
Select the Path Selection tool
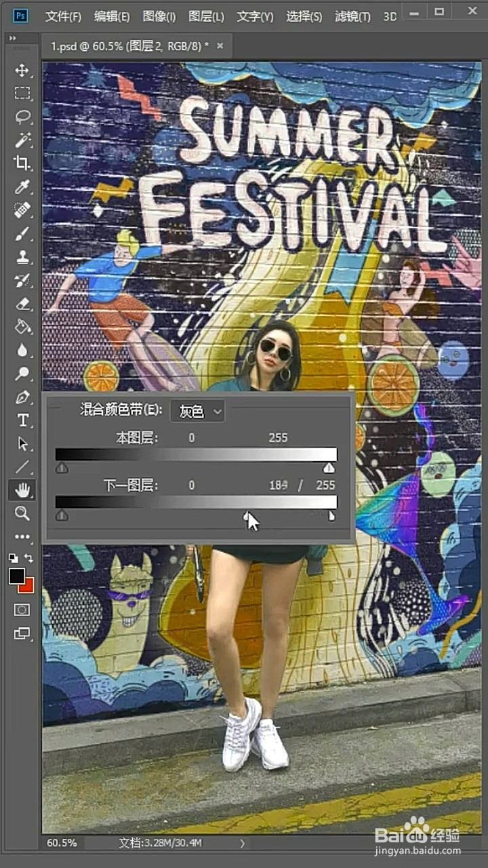point(22,443)
